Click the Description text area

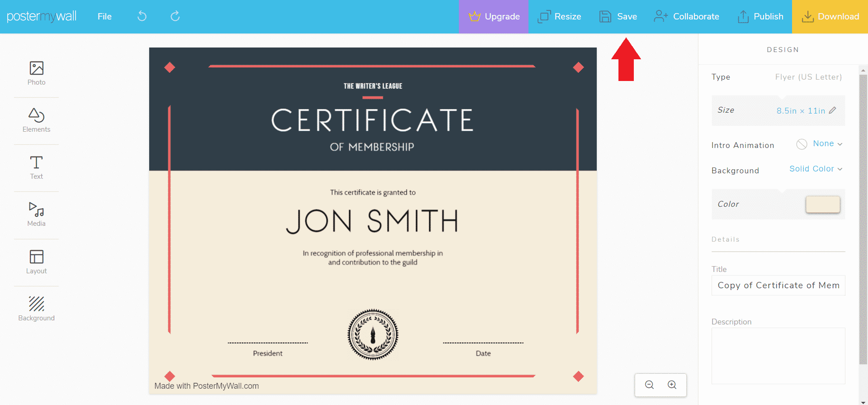tap(778, 356)
